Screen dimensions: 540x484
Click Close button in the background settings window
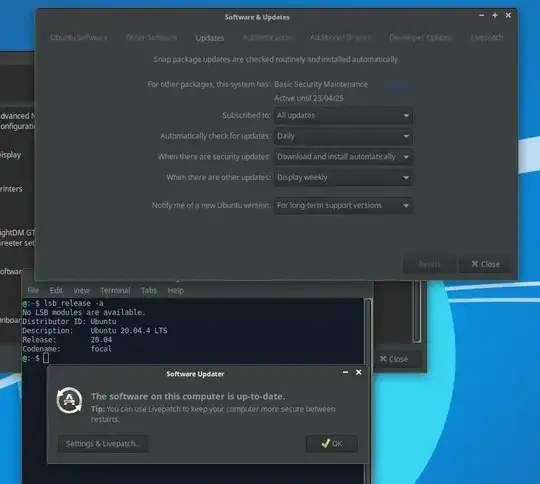tap(394, 359)
